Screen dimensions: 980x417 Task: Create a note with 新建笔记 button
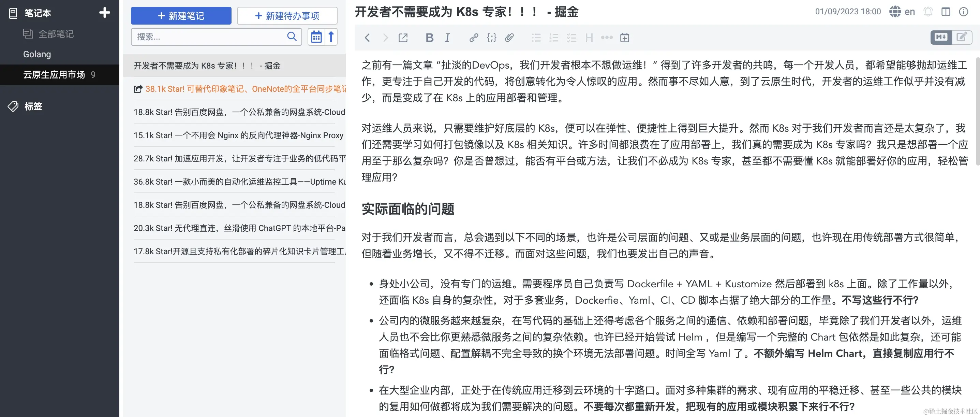pos(181,16)
